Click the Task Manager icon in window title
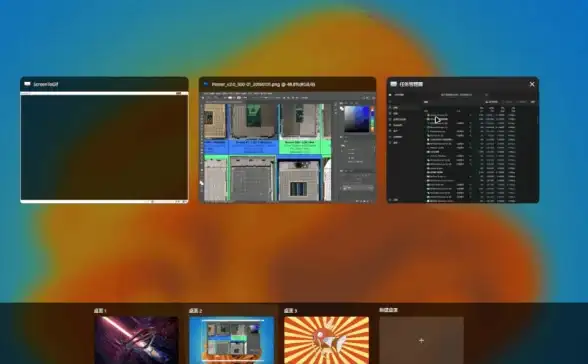 click(x=393, y=84)
